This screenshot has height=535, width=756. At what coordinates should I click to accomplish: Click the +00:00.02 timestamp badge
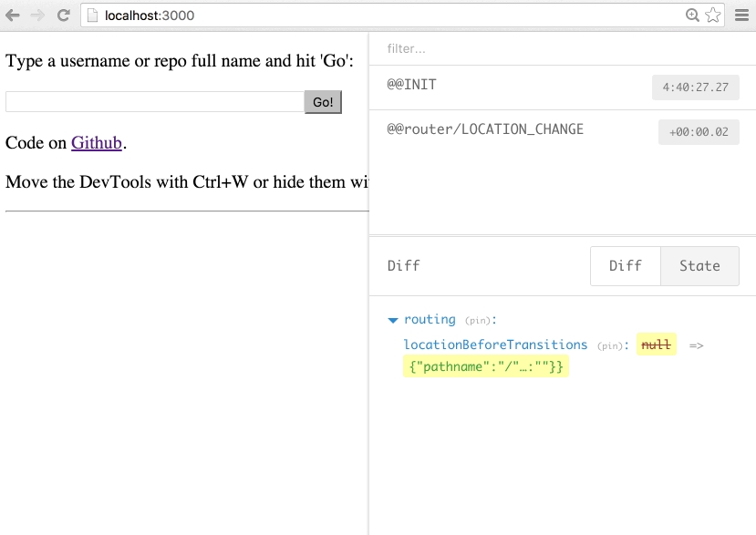pos(699,132)
